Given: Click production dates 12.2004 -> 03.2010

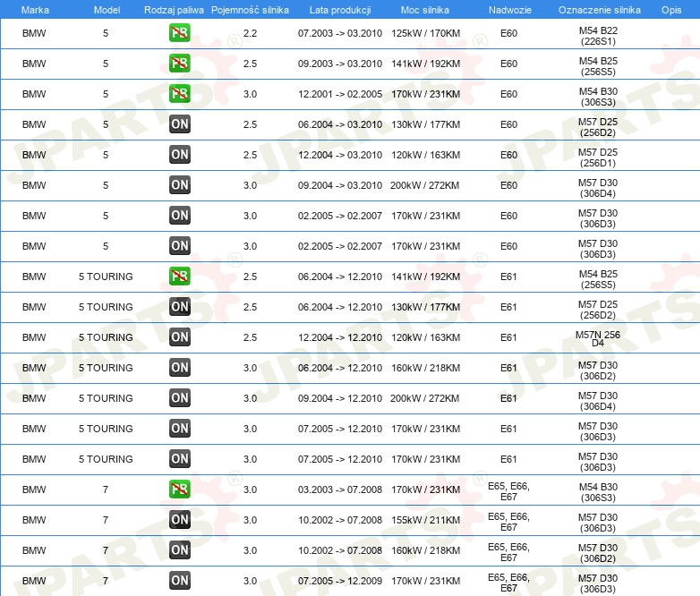Looking at the screenshot, I should tap(340, 155).
